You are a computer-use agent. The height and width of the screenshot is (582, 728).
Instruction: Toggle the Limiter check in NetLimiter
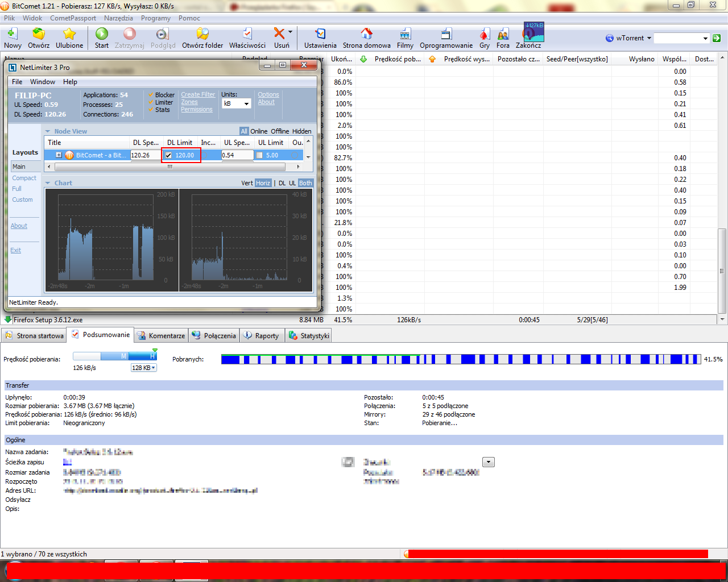151,102
